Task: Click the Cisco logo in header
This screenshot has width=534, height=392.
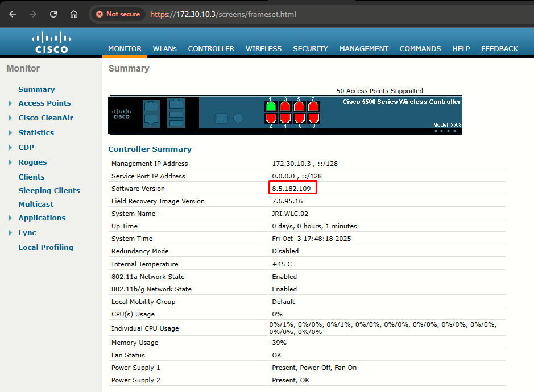Action: pos(51,43)
